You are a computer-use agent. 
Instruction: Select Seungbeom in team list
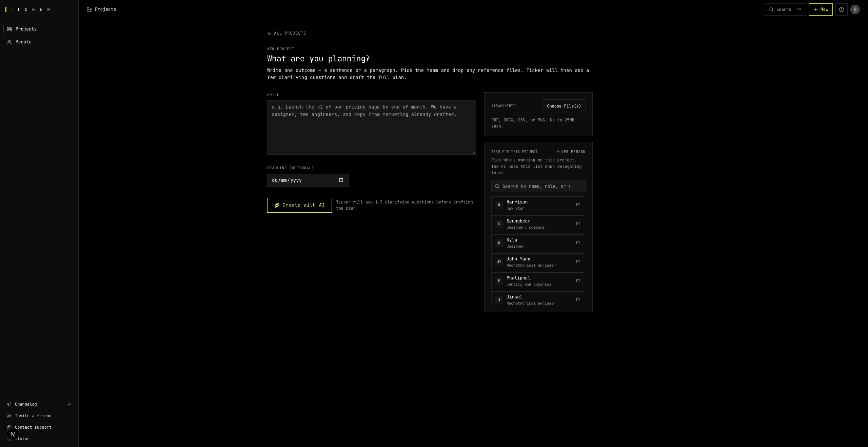(x=538, y=224)
